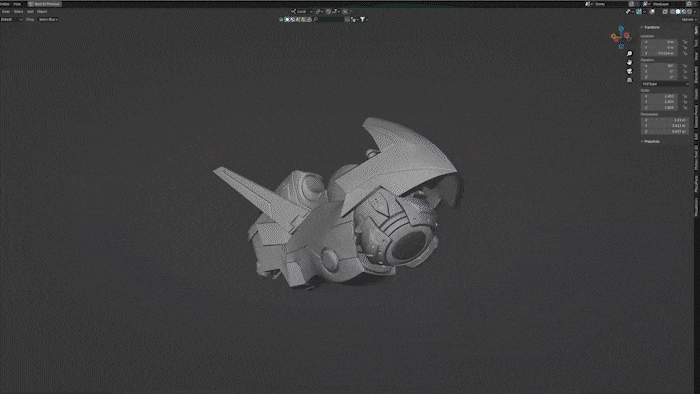Switch to the Item sidebar tab

pos(696,30)
